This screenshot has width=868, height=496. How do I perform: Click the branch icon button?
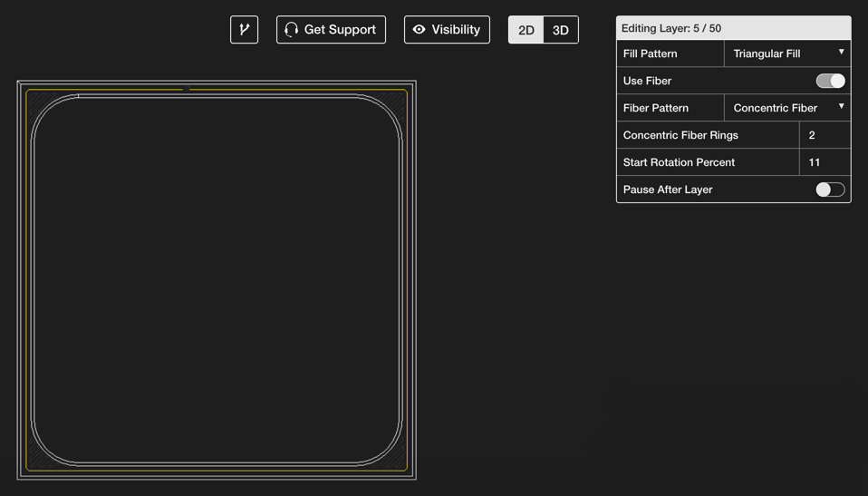[244, 30]
